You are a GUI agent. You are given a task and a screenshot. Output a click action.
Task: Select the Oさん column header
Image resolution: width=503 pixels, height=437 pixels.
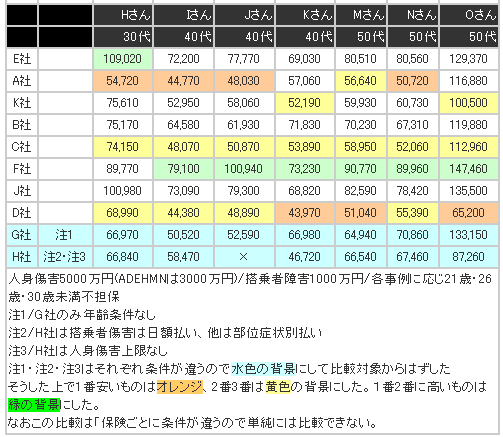pyautogui.click(x=469, y=15)
